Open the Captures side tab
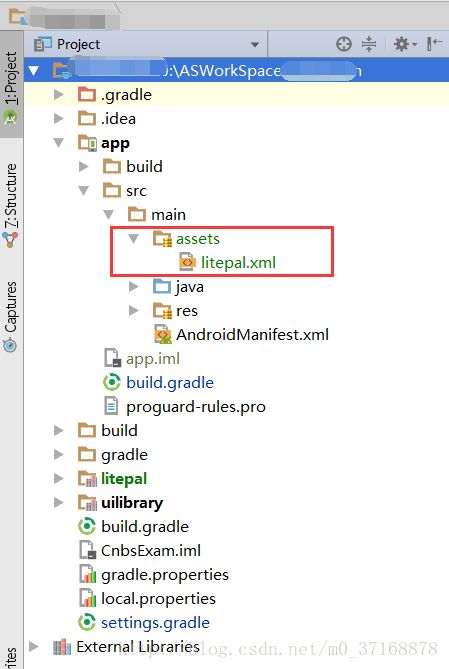 click(x=11, y=316)
